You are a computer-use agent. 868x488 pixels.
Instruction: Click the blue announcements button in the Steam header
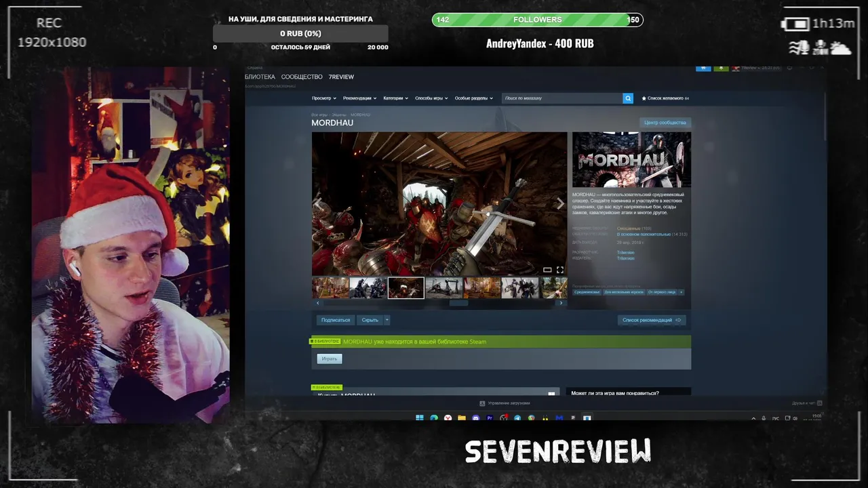point(703,68)
